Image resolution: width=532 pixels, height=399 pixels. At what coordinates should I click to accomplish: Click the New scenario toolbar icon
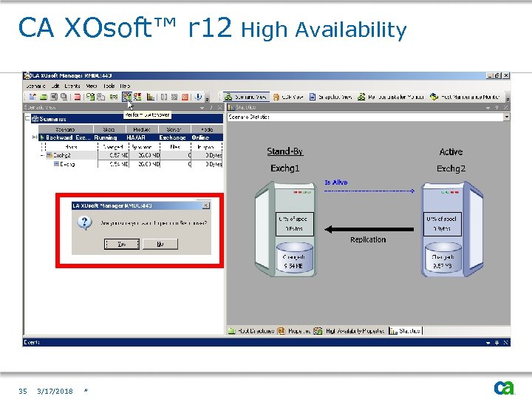pos(33,97)
